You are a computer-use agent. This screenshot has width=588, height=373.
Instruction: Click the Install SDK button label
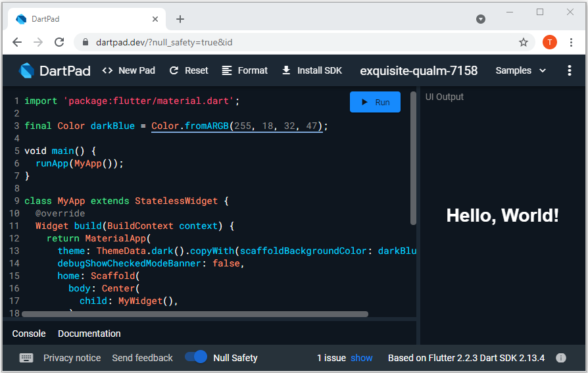[320, 70]
